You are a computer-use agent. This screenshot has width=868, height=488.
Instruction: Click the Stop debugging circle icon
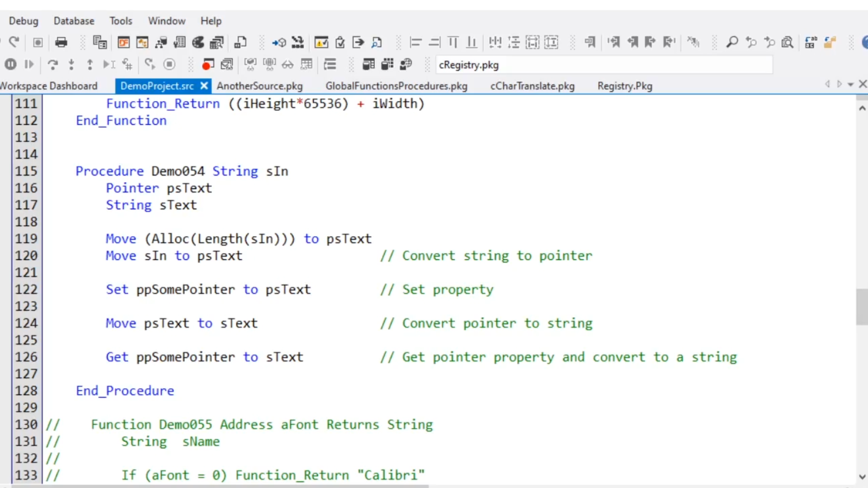tap(170, 64)
